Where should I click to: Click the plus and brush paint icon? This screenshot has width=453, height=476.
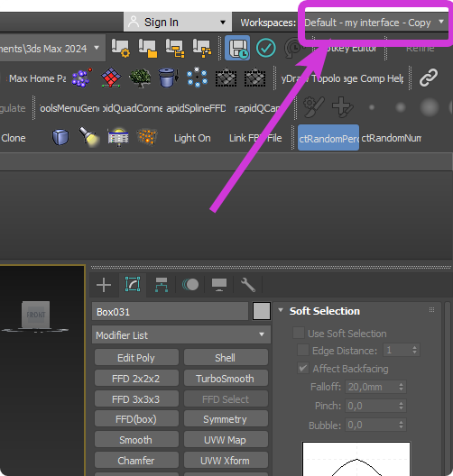coord(343,107)
